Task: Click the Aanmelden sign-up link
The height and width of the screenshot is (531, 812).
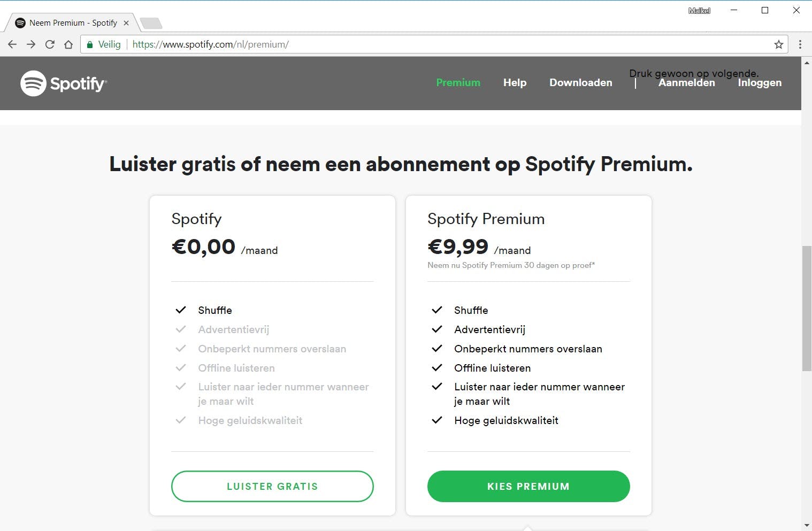Action: [x=686, y=83]
